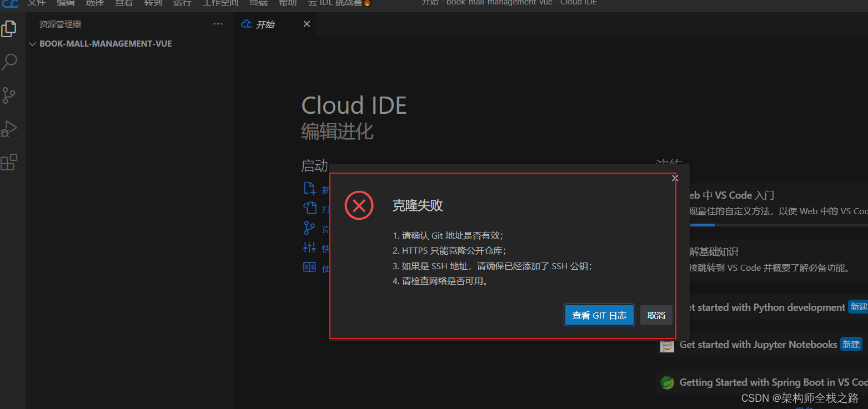Screen dimensions: 868x409
Task: Click the 编辑进化 subtitle text
Action: coord(337,132)
